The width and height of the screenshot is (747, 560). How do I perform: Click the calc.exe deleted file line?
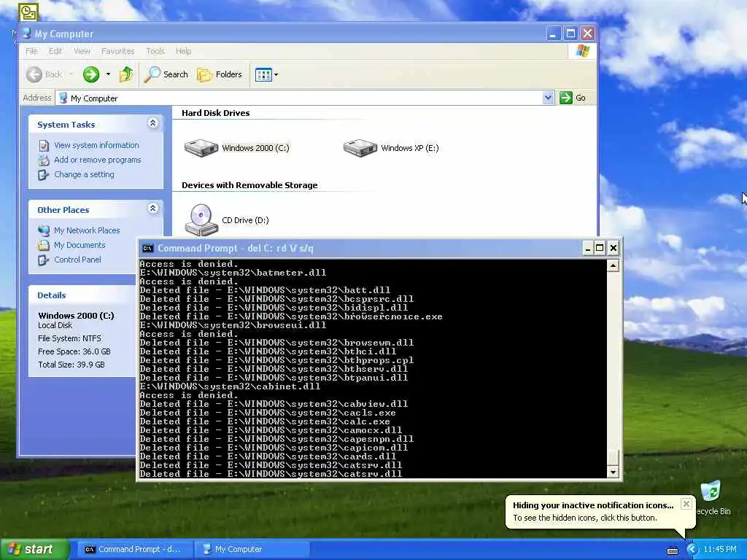265,421
